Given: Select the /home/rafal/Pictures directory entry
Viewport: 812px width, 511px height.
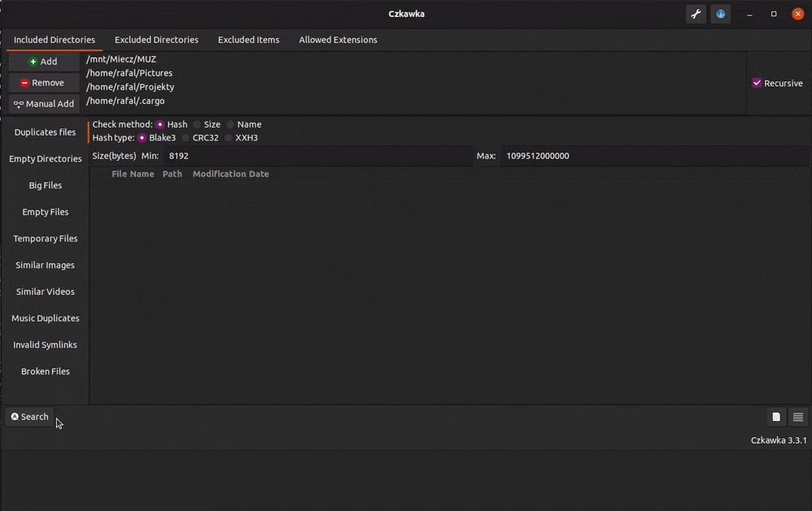Looking at the screenshot, I should (x=129, y=73).
